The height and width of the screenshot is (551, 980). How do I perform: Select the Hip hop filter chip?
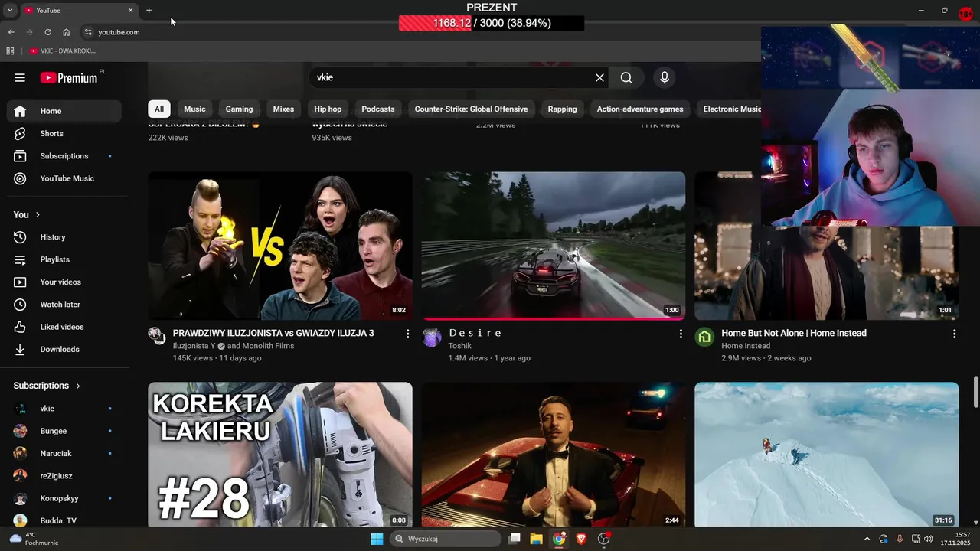click(x=328, y=109)
